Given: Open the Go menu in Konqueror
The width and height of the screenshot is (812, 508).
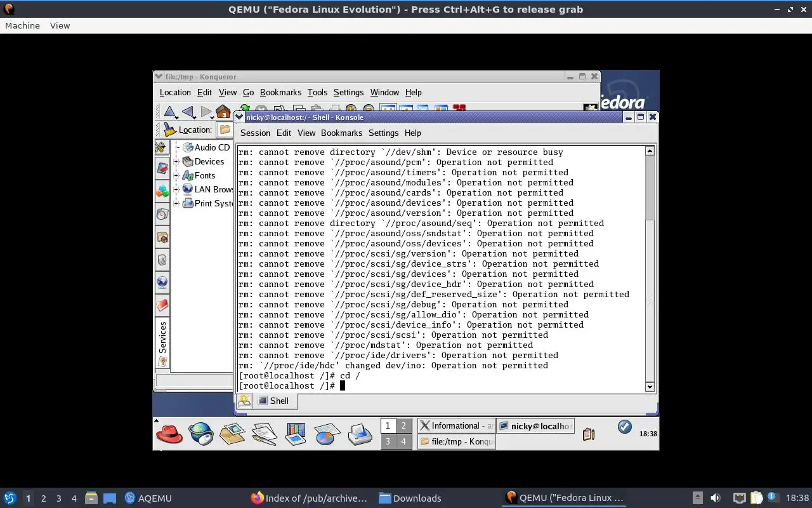Looking at the screenshot, I should pos(248,92).
